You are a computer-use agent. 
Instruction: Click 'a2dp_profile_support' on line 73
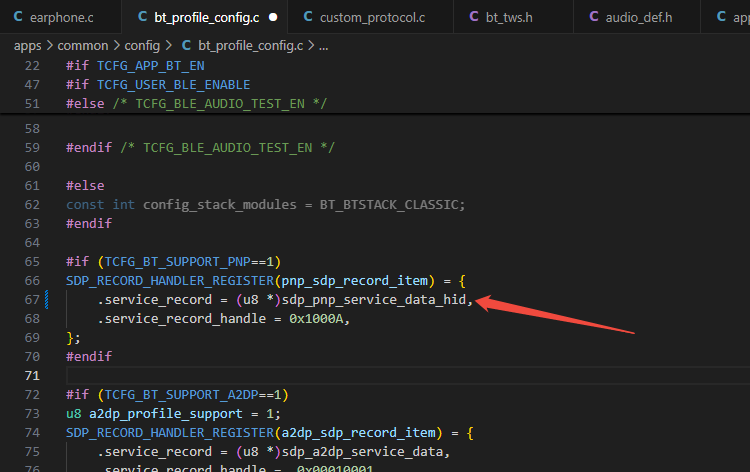pos(165,414)
